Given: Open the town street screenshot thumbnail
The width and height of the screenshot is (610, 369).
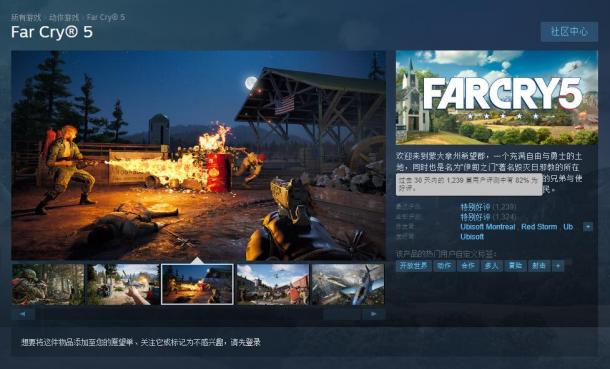Looking at the screenshot, I should point(273,284).
